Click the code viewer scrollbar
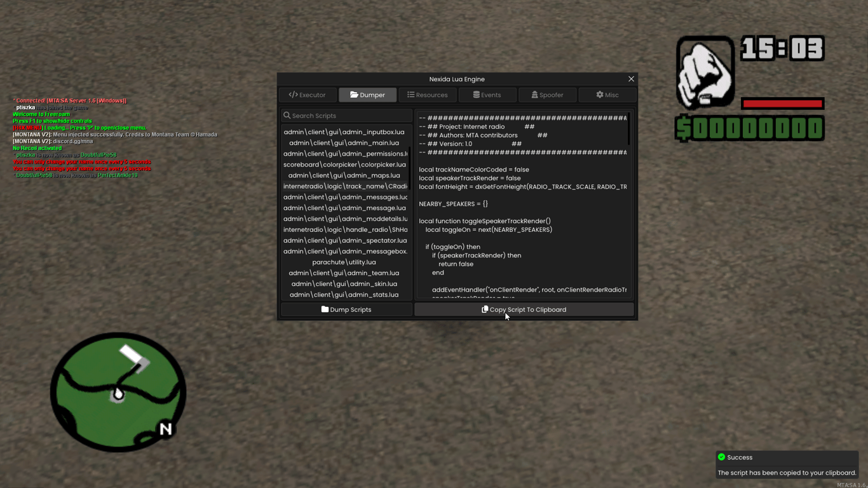This screenshot has width=868, height=488. [629, 128]
